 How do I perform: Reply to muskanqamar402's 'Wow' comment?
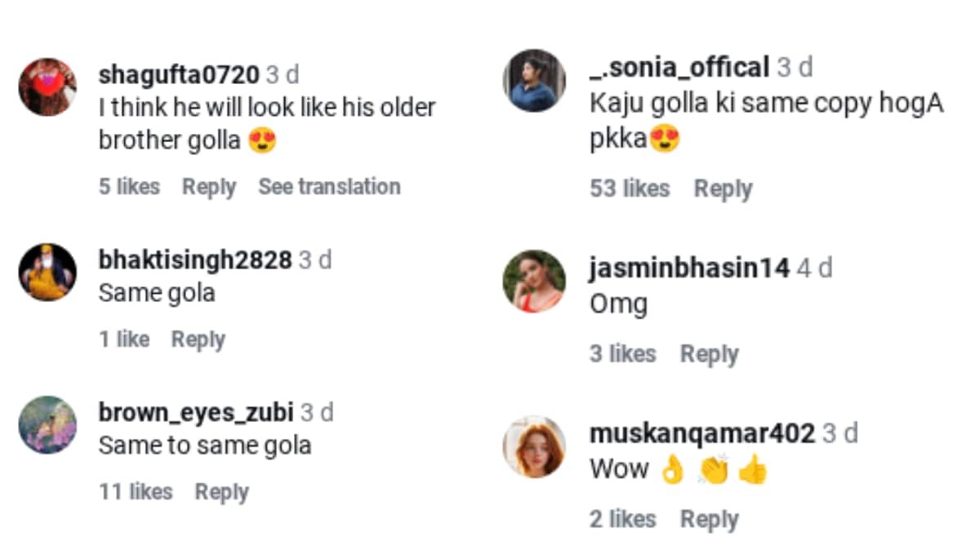click(710, 519)
